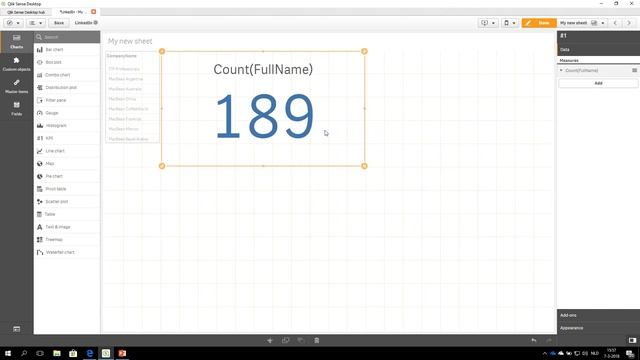The width and height of the screenshot is (640, 360).
Task: Select Table from chart list
Action: point(67,214)
